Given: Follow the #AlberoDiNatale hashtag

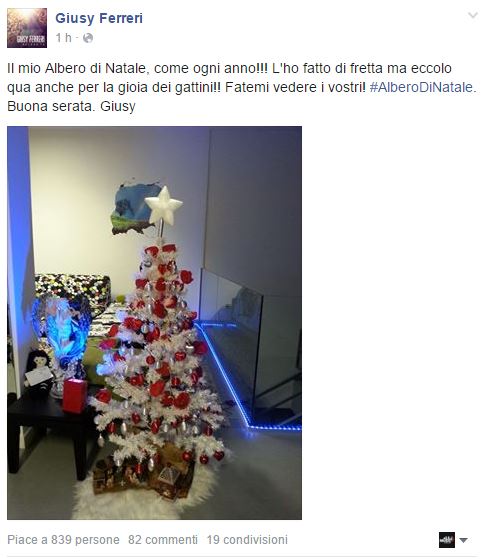Looking at the screenshot, I should pyautogui.click(x=421, y=87).
